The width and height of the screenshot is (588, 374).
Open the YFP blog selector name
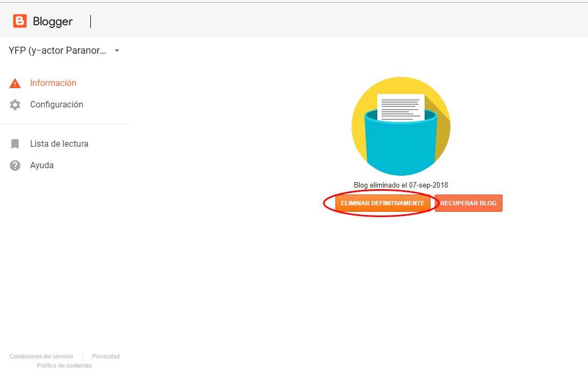point(57,51)
